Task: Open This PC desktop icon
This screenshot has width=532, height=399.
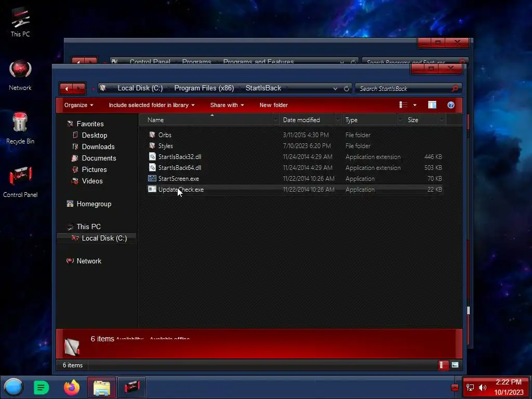Action: pyautogui.click(x=20, y=22)
